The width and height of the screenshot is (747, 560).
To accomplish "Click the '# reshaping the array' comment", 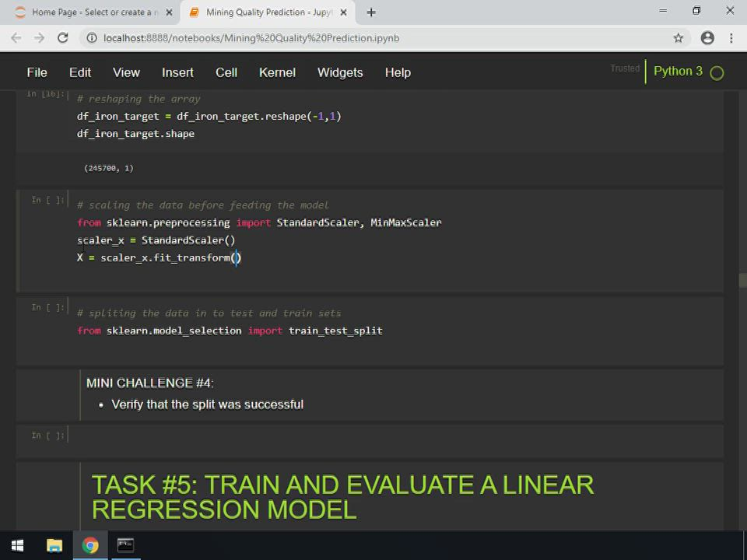I will coord(139,99).
